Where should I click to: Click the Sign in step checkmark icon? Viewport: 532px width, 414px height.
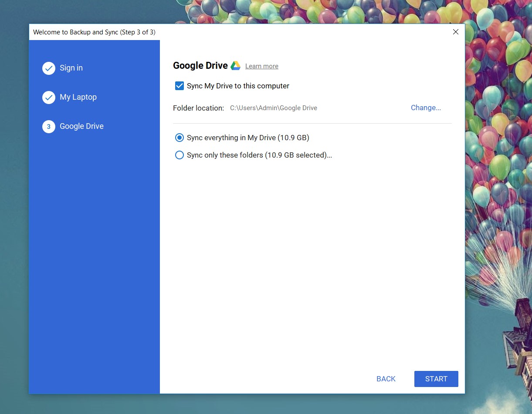click(x=49, y=68)
